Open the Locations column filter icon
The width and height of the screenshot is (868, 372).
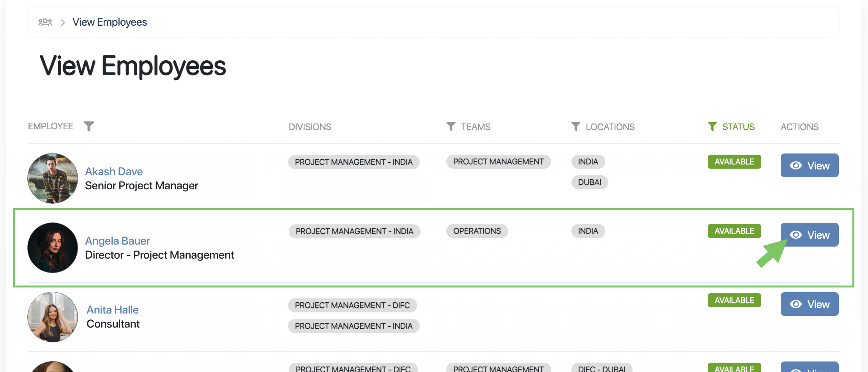point(576,126)
